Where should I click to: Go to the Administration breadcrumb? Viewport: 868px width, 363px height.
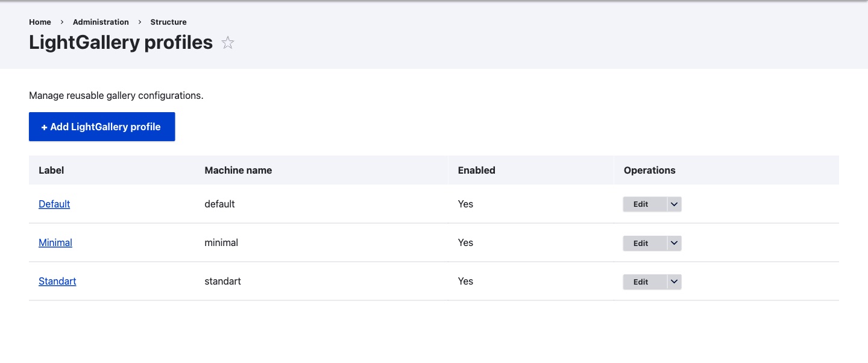pyautogui.click(x=101, y=22)
